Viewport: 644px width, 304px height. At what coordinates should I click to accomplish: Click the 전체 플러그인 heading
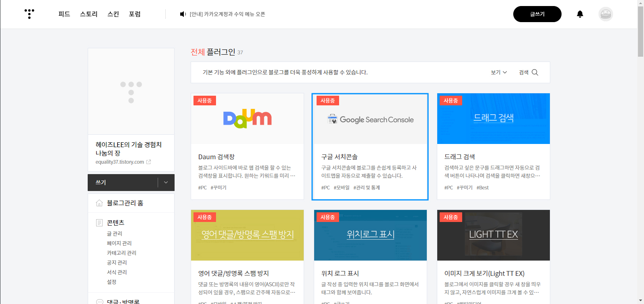click(x=213, y=52)
